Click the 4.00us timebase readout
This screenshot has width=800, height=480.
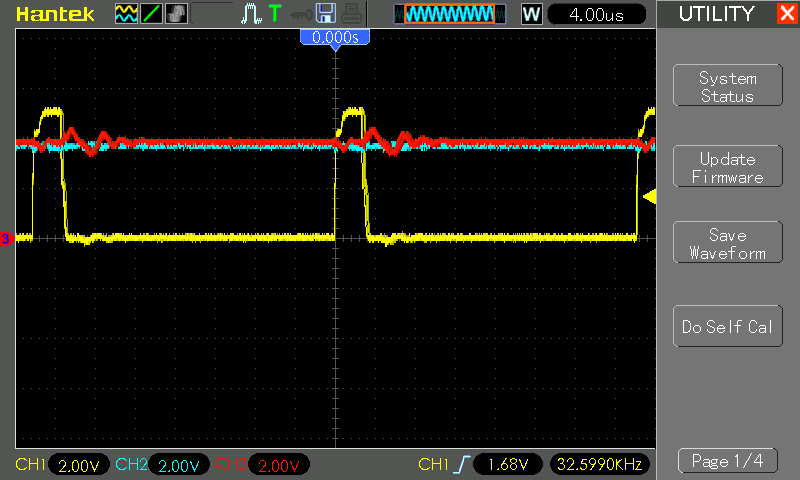coord(598,14)
